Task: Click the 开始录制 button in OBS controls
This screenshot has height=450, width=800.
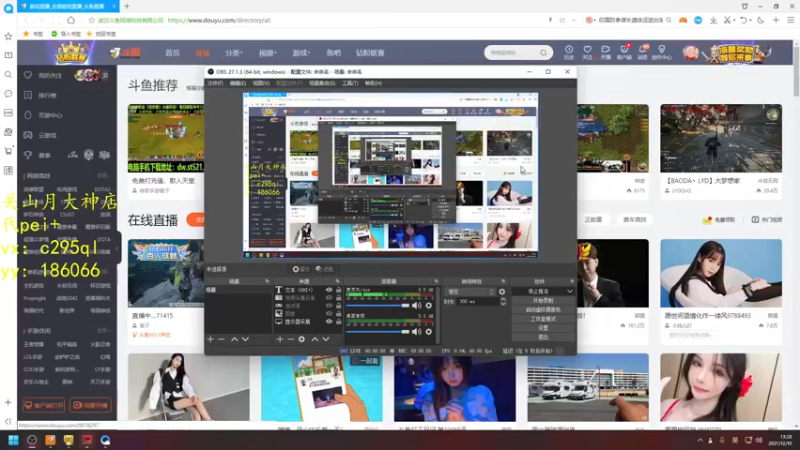Action: 543,301
